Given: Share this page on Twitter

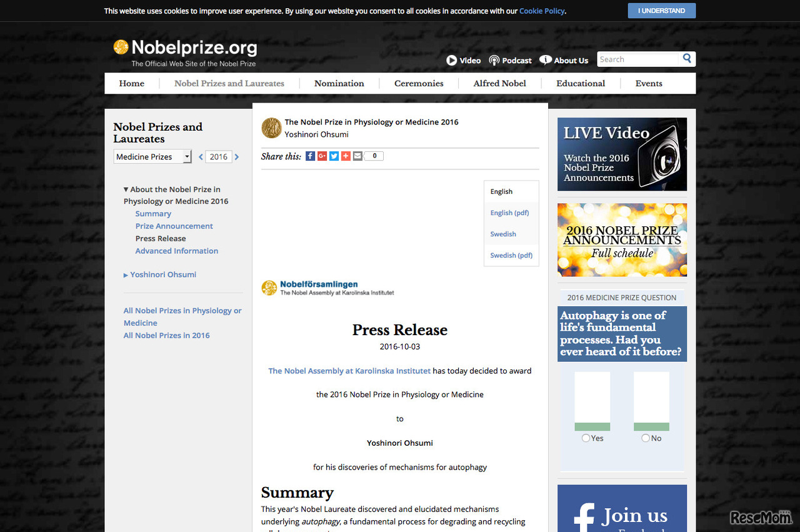Looking at the screenshot, I should pos(334,156).
